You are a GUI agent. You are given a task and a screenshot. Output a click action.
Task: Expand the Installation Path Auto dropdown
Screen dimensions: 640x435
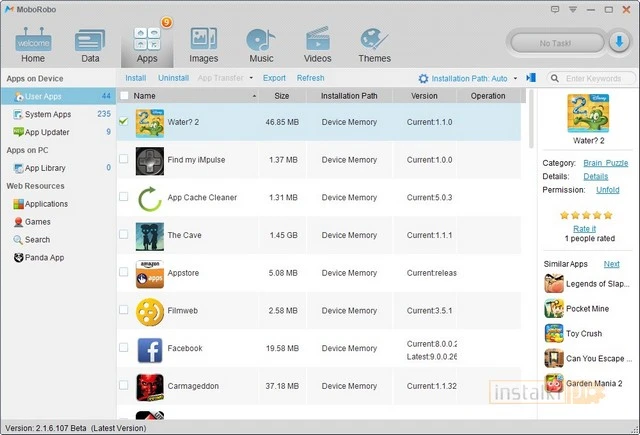click(x=515, y=78)
